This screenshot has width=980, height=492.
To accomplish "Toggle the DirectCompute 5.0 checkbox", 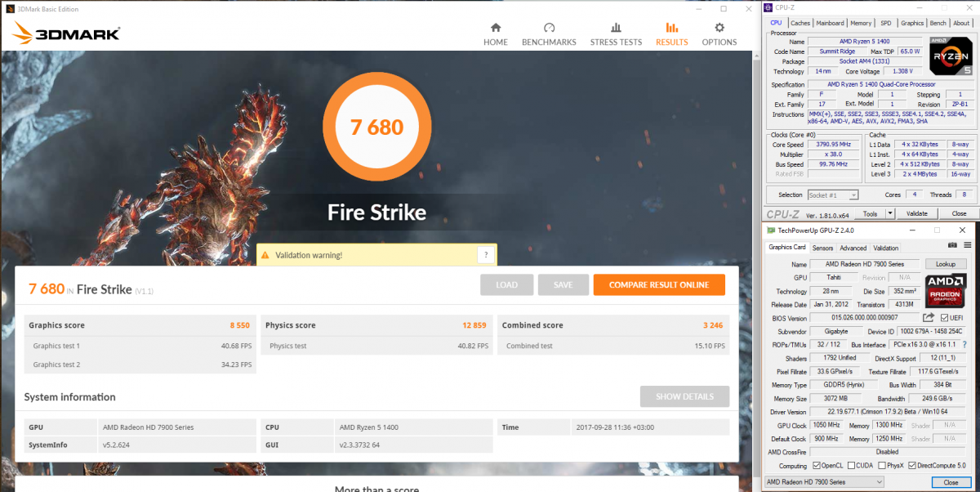I will [x=912, y=466].
